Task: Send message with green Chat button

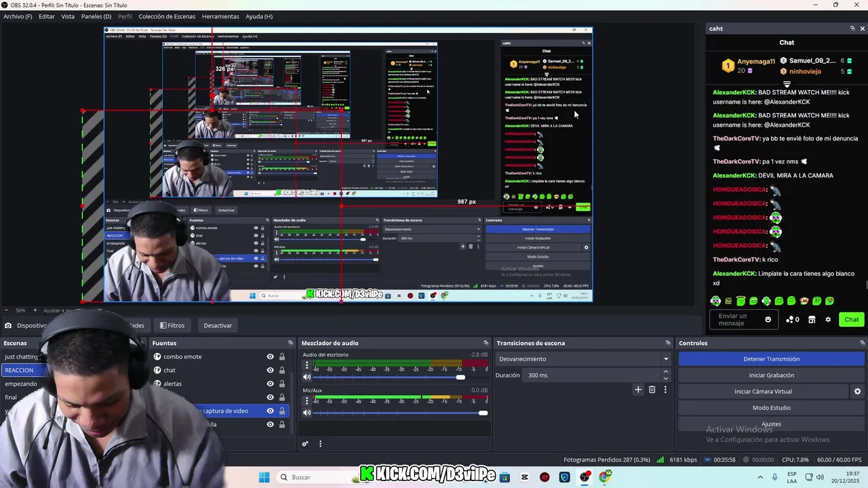Action: coord(852,319)
